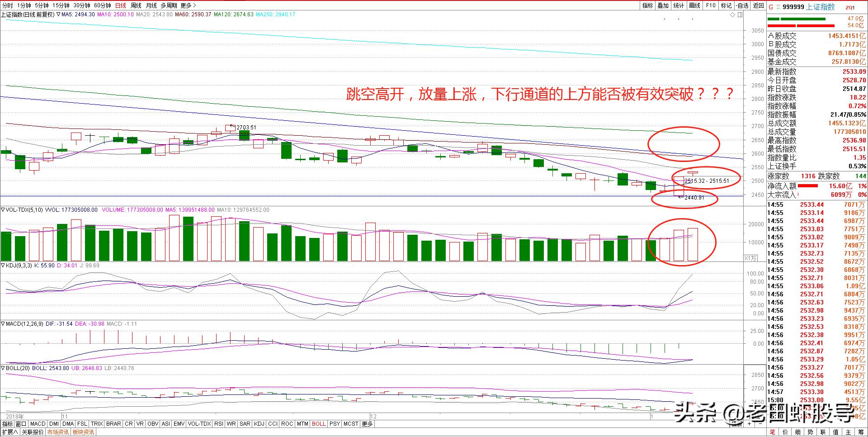
Task: Switch sub-chart to TRIX indicator
Action: (x=97, y=424)
